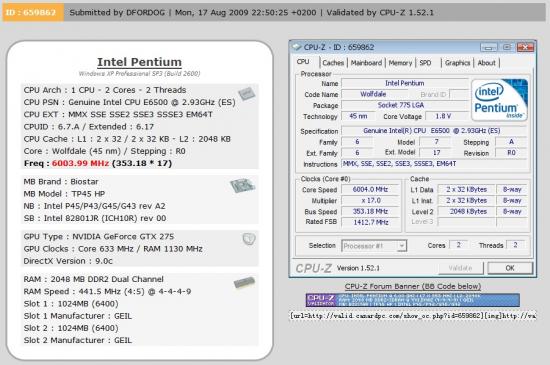Click the CPU-Z Forum Banner link
550x365 pixels.
pyautogui.click(x=412, y=286)
